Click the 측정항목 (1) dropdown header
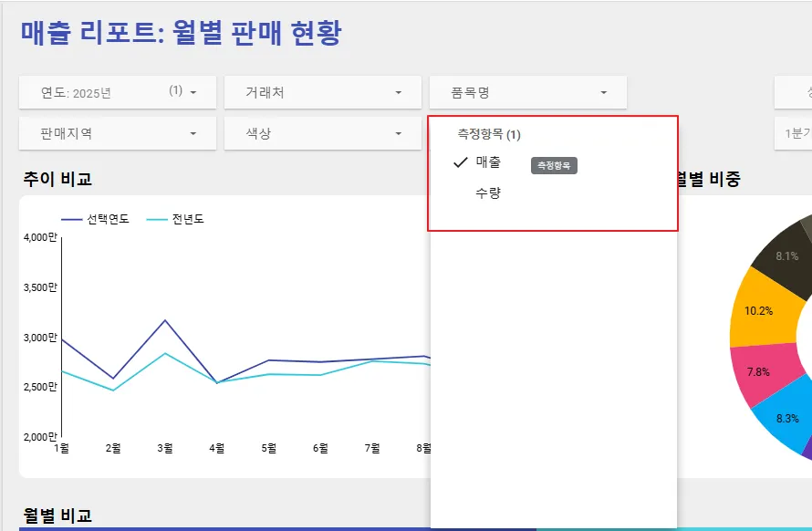The image size is (812, 531). [488, 135]
